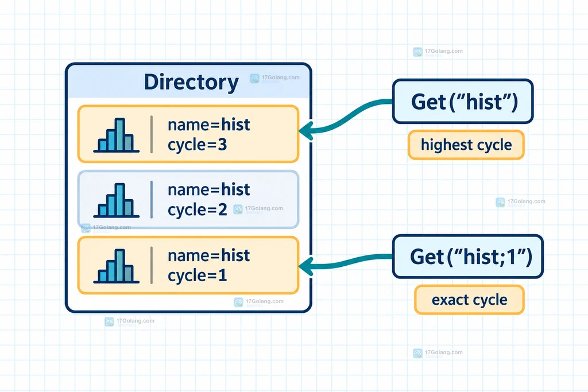This screenshot has width=588, height=392.
Task: Click "name=hist" in the cycle=3 entry
Action: [209, 125]
